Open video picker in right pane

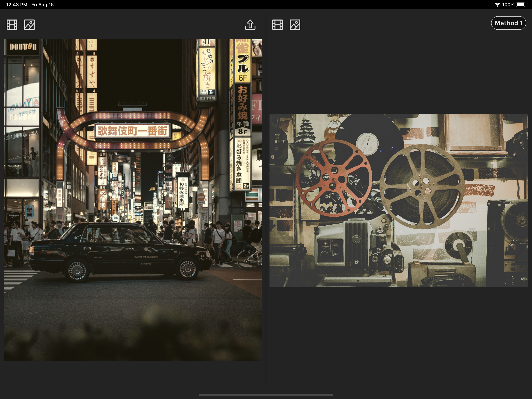click(277, 25)
